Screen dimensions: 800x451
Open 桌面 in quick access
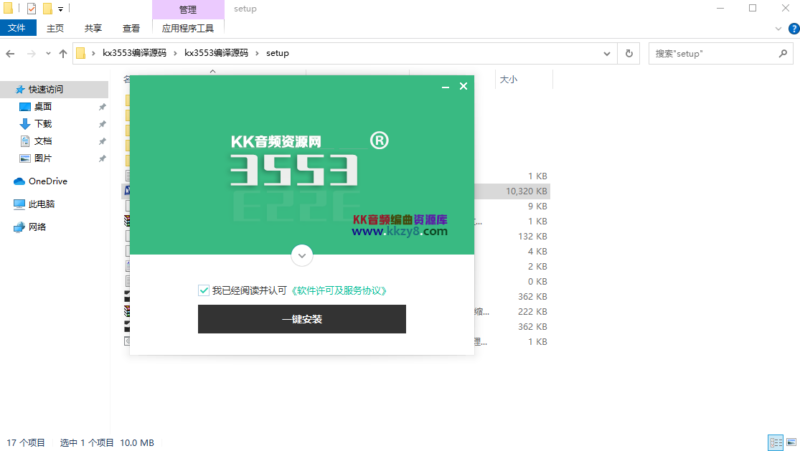click(x=43, y=107)
